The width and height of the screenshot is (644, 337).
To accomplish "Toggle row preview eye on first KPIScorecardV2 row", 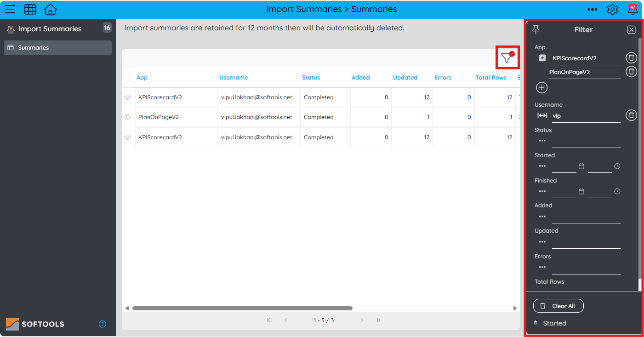I will coord(127,97).
